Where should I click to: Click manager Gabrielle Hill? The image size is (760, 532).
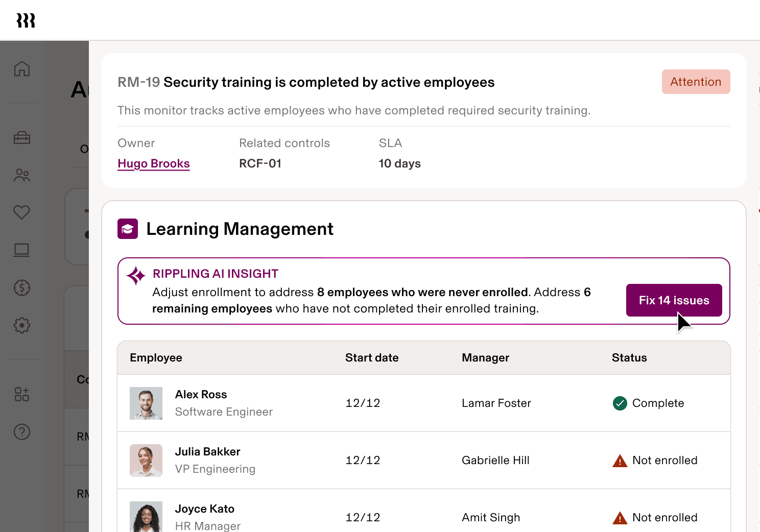point(495,461)
